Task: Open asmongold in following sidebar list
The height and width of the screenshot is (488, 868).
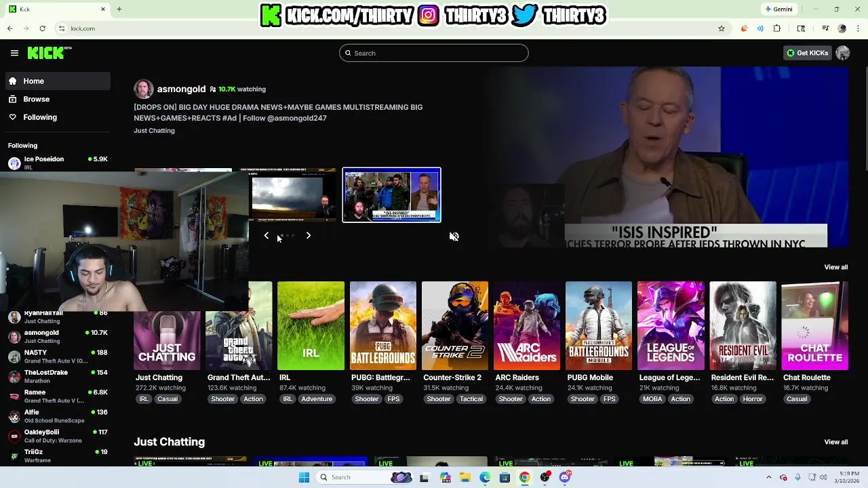Action: [58, 337]
